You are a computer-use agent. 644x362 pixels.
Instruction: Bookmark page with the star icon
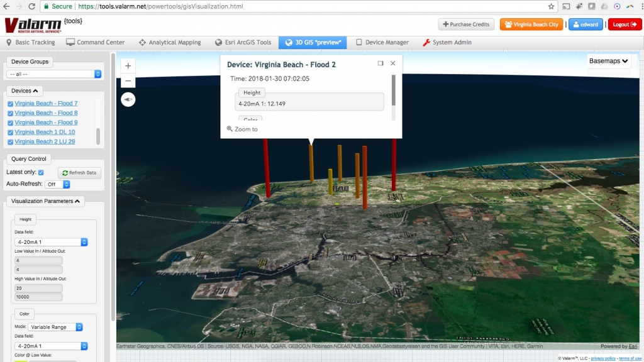[x=551, y=6]
